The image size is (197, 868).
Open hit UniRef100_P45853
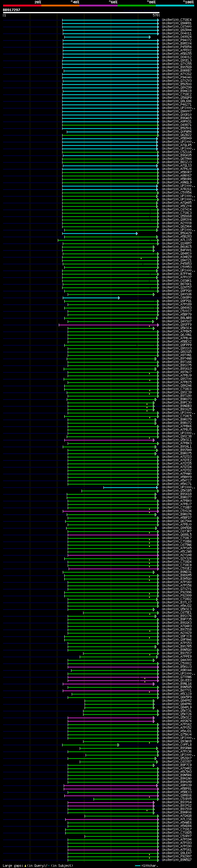176,264
